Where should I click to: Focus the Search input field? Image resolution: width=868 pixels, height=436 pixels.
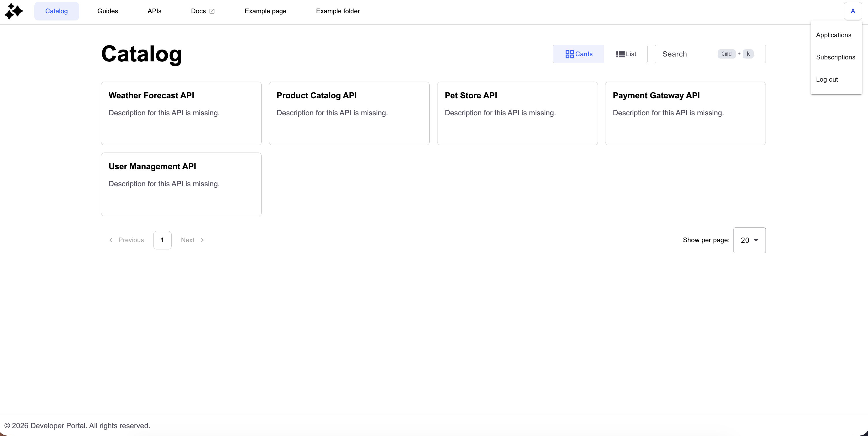point(687,54)
